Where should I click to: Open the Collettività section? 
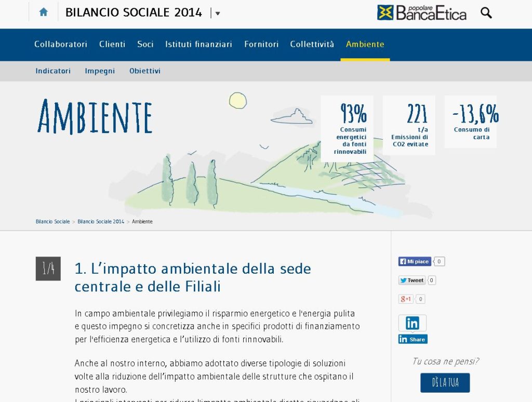coord(312,44)
